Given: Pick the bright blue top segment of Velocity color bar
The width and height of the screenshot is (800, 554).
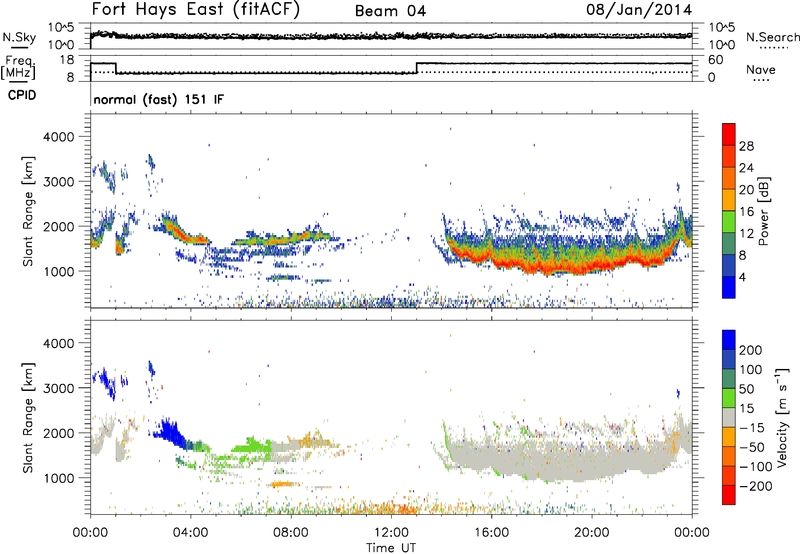Looking at the screenshot, I should click(729, 340).
